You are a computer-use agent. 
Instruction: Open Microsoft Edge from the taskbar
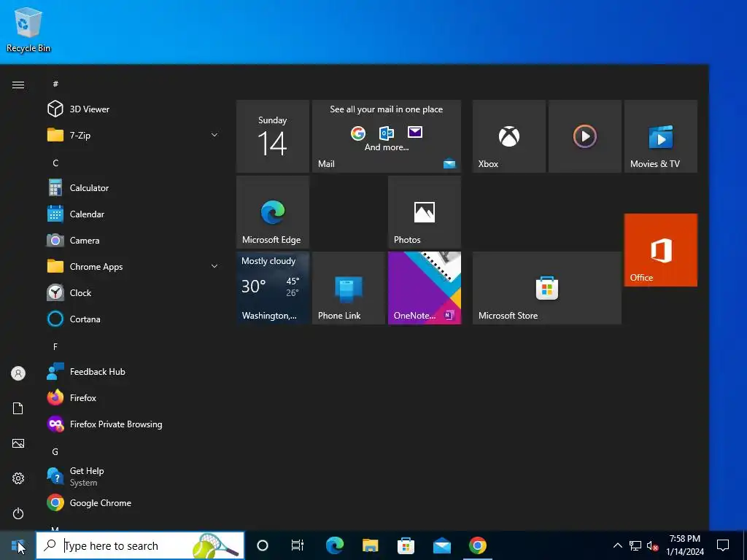(x=335, y=545)
